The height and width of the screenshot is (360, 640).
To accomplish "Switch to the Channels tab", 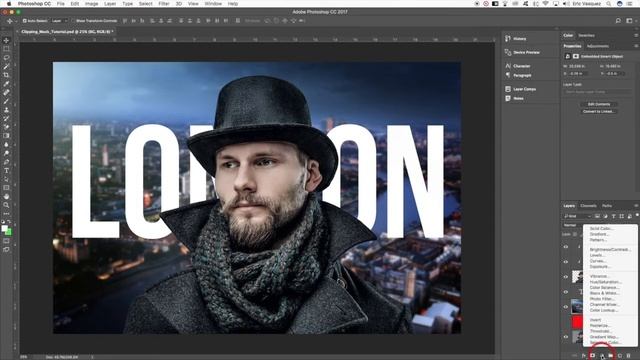I will 588,206.
